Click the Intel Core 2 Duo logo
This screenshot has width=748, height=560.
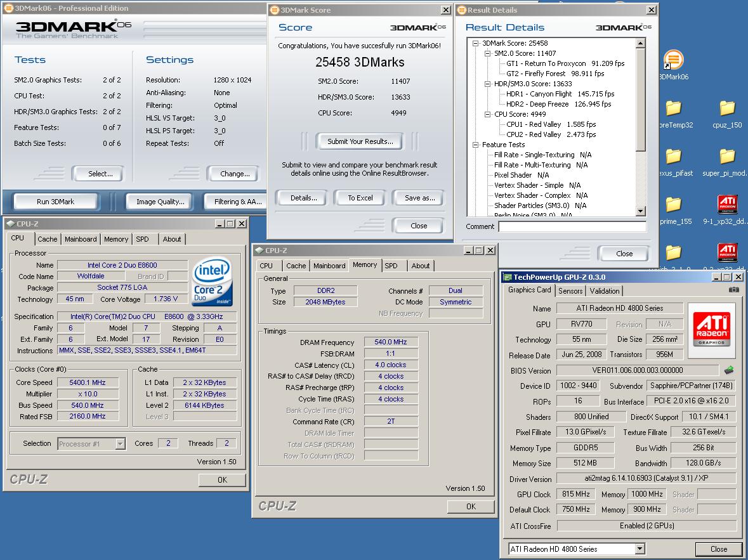pyautogui.click(x=213, y=281)
